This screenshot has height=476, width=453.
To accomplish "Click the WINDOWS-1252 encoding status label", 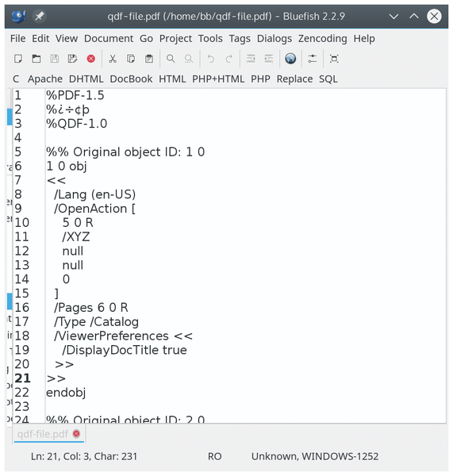I will pyautogui.click(x=340, y=456).
